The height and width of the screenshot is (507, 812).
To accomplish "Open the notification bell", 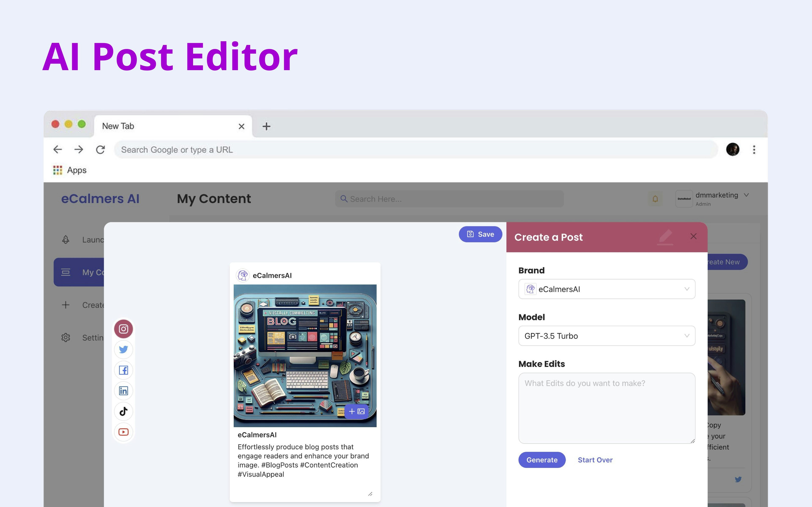I will (655, 199).
